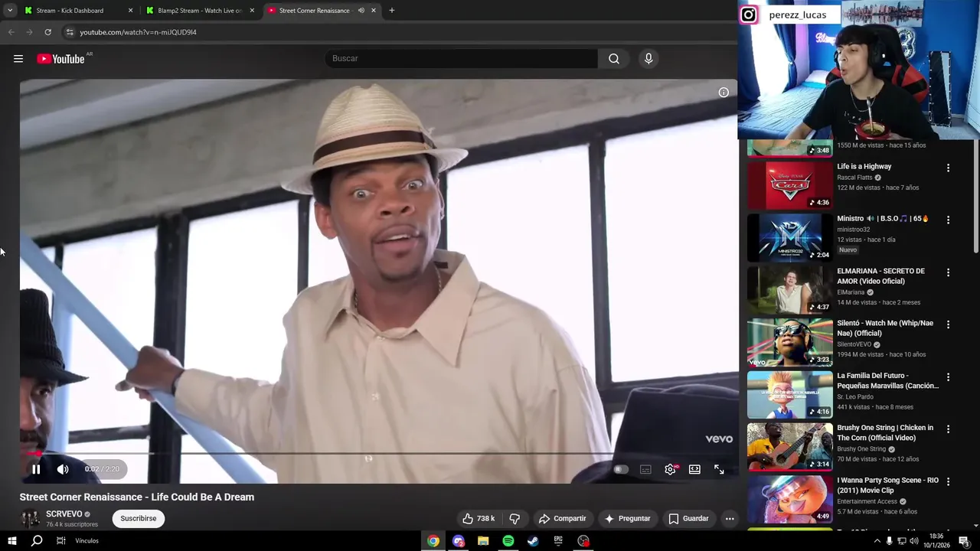Open Epic Games launcher from taskbar
The height and width of the screenshot is (551, 980).
tap(558, 541)
